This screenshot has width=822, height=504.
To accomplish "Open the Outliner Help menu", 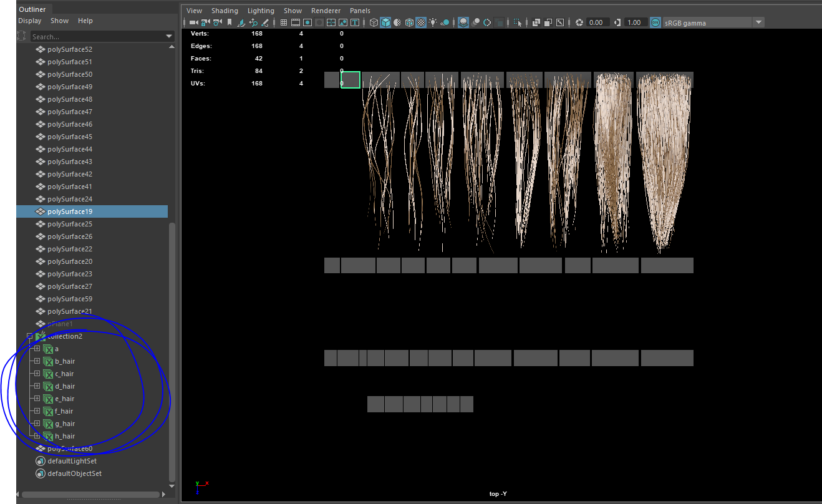I will 85,21.
